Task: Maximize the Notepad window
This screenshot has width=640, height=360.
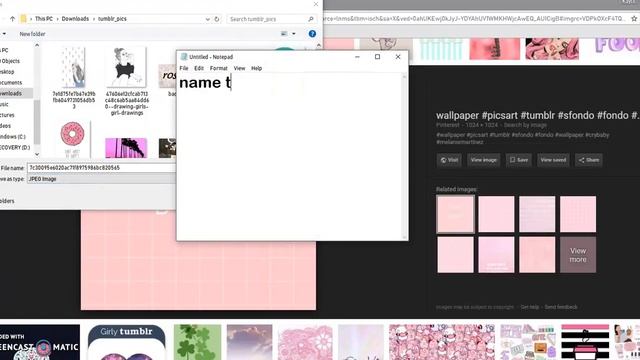Action: coord(378,57)
